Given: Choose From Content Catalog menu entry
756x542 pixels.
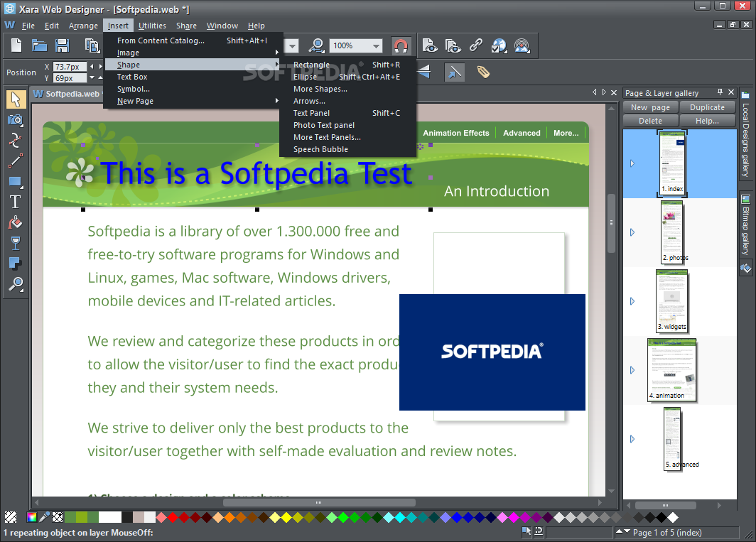Looking at the screenshot, I should tap(192, 40).
